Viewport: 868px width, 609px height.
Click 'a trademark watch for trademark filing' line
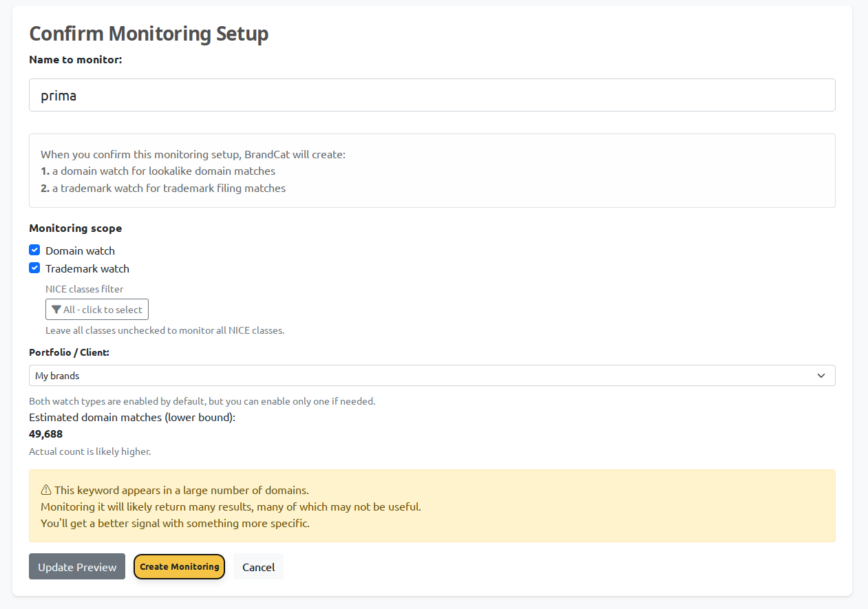(163, 188)
